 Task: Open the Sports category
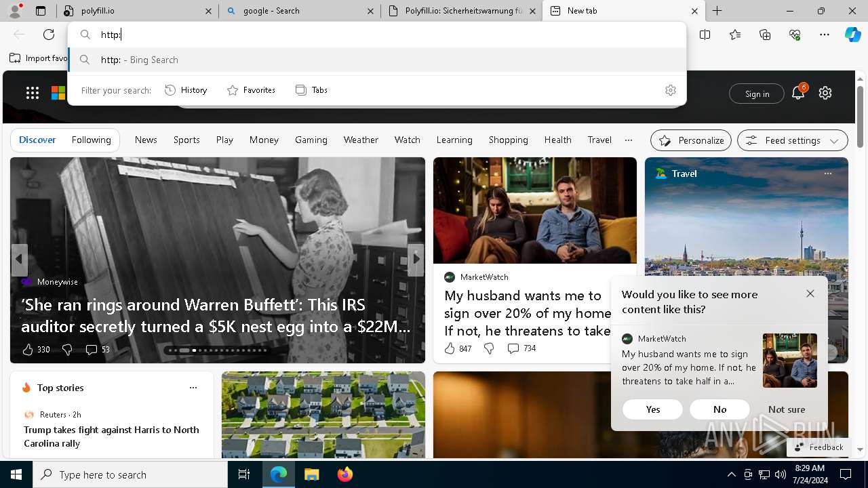[x=186, y=140]
